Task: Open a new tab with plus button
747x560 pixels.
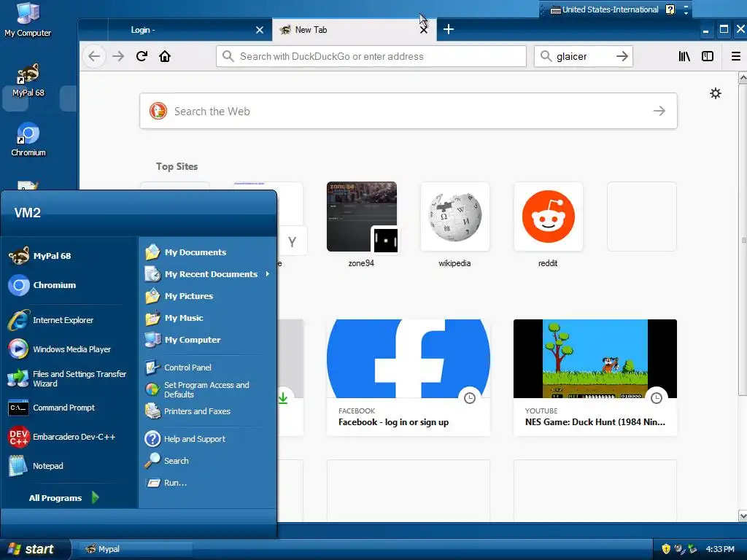Action: pyautogui.click(x=449, y=29)
